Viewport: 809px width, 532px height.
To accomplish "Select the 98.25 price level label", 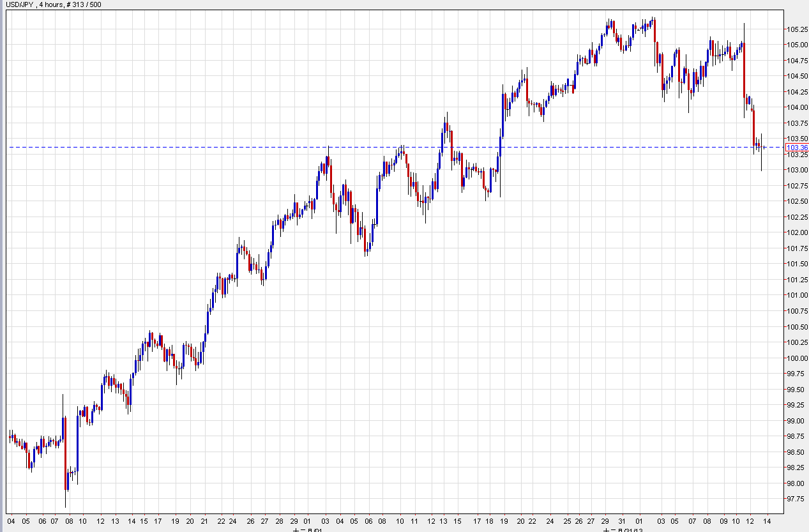I will point(796,467).
